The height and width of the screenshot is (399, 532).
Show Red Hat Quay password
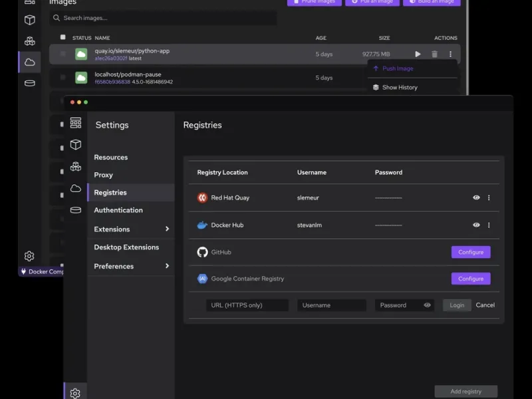click(x=476, y=198)
